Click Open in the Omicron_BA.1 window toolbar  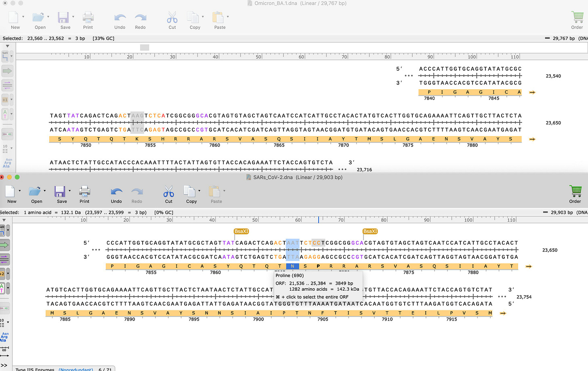click(39, 20)
